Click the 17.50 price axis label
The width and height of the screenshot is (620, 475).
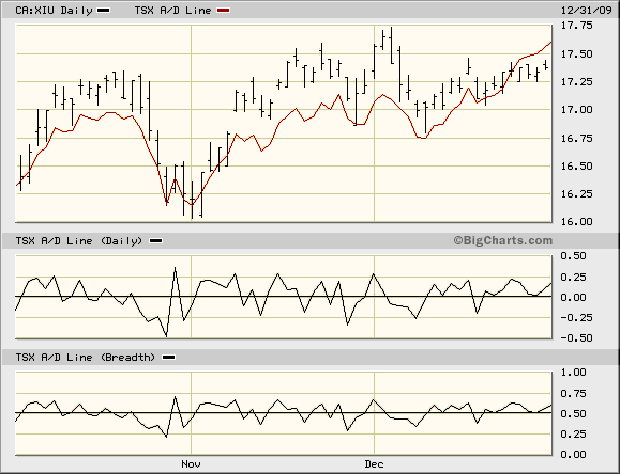tap(577, 54)
